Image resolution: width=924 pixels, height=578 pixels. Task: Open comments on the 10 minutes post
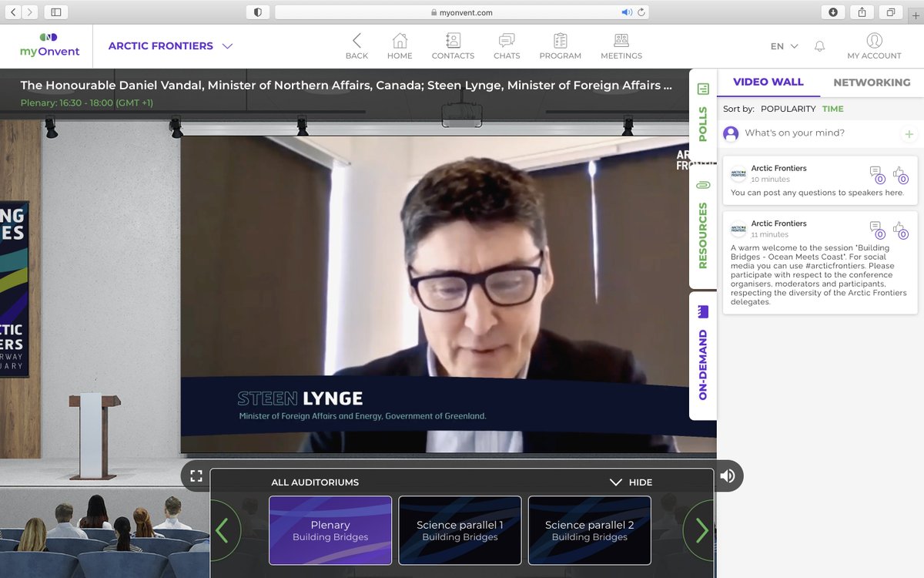pos(876,174)
